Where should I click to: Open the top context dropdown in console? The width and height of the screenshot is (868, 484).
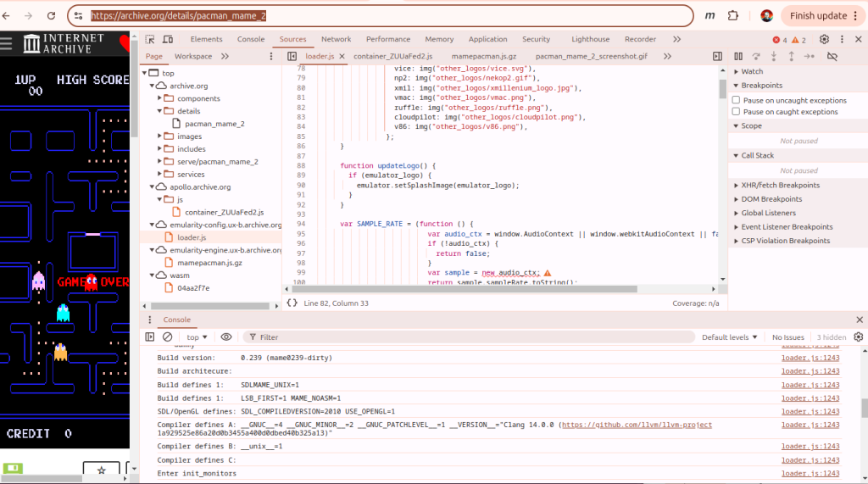[x=197, y=337]
